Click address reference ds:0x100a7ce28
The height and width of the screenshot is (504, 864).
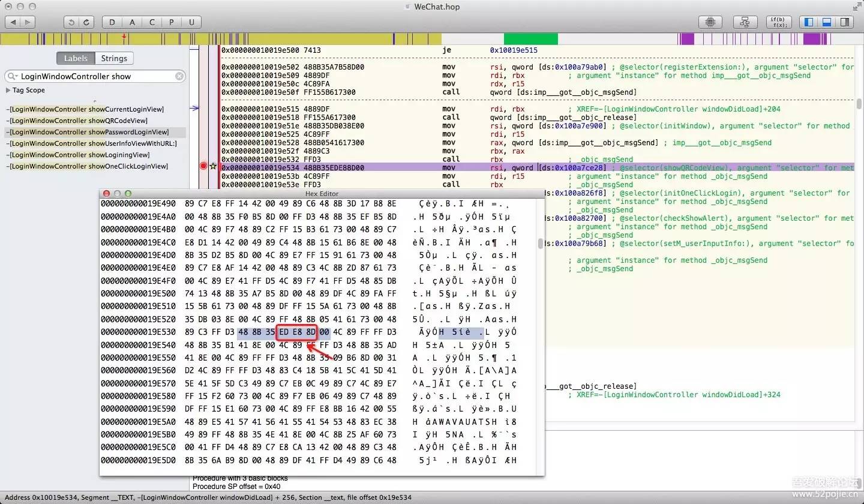tap(580, 168)
